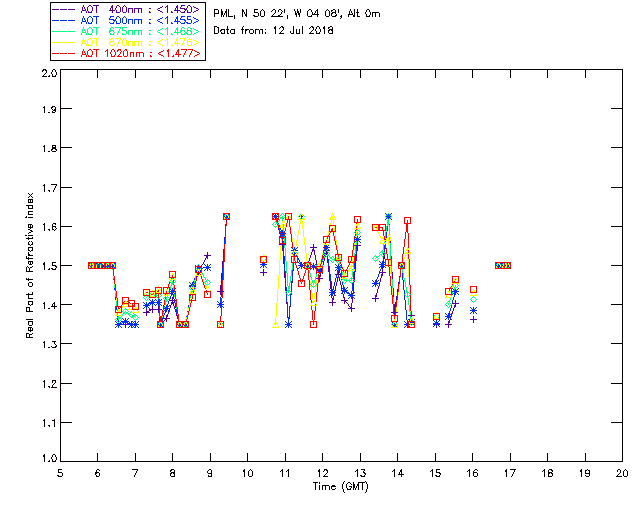The width and height of the screenshot is (640, 512).
Task: Click the x-axis tick label 13
Action: (x=360, y=473)
